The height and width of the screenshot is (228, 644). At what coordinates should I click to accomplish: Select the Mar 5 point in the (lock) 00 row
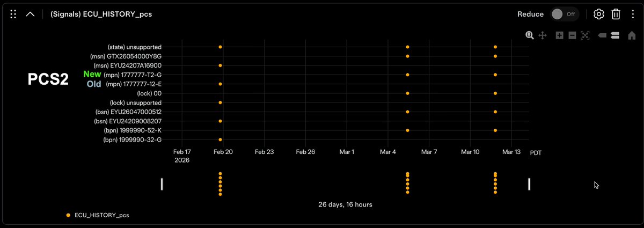(x=408, y=93)
